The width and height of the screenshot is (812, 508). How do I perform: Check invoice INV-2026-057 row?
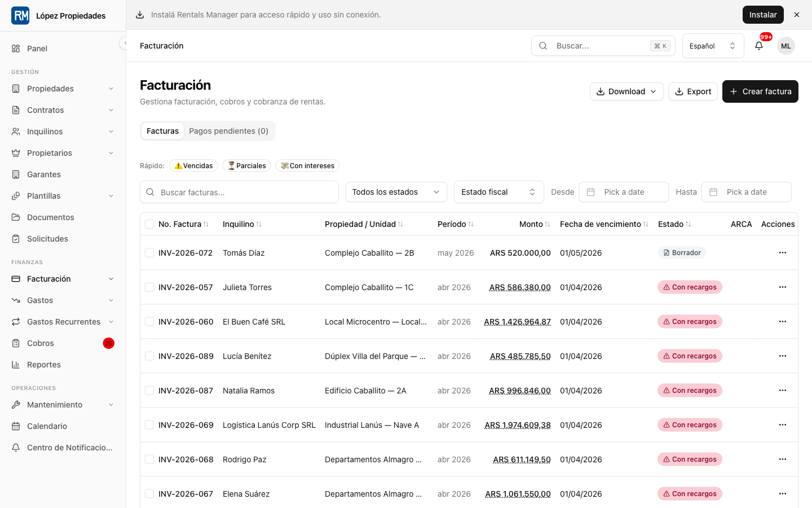tap(149, 287)
